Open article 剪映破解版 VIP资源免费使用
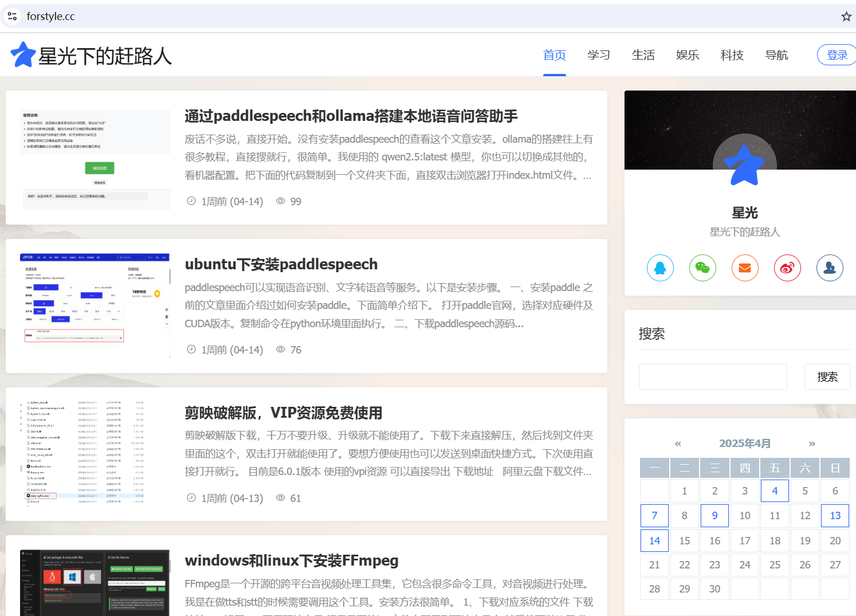Screen dimensions: 856x616 pyautogui.click(x=284, y=413)
